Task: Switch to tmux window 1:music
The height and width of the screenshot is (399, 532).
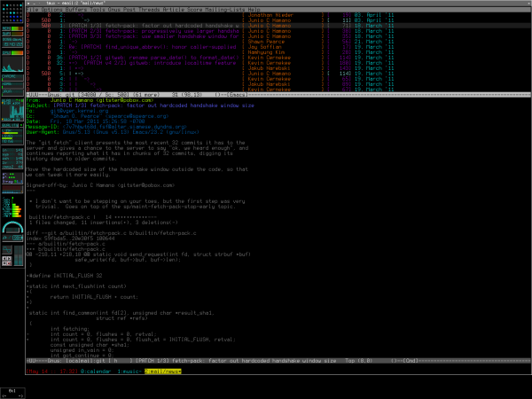Action: [129, 372]
